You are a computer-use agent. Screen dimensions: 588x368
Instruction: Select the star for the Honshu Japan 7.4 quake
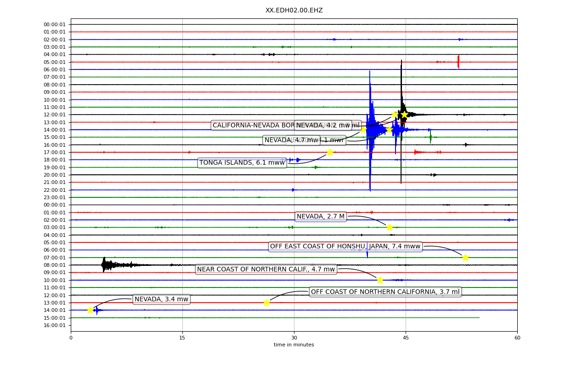tap(465, 258)
